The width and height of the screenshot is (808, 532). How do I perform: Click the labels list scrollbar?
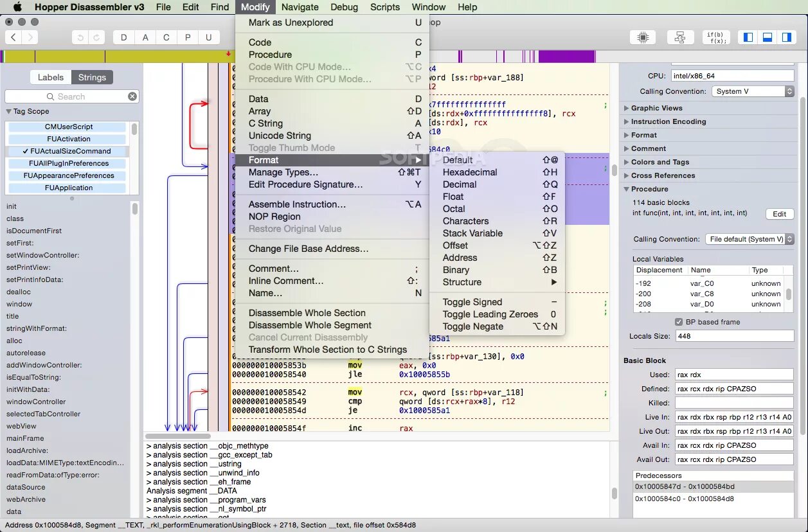[135, 209]
